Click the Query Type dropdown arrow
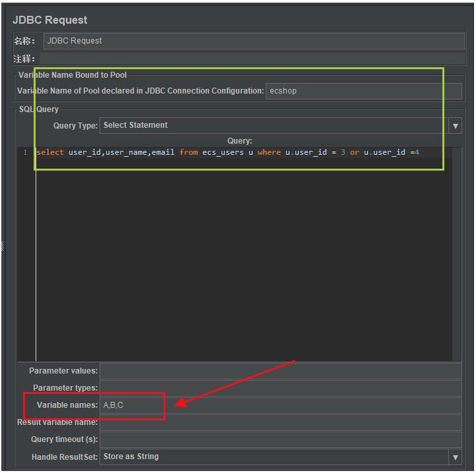 455,126
